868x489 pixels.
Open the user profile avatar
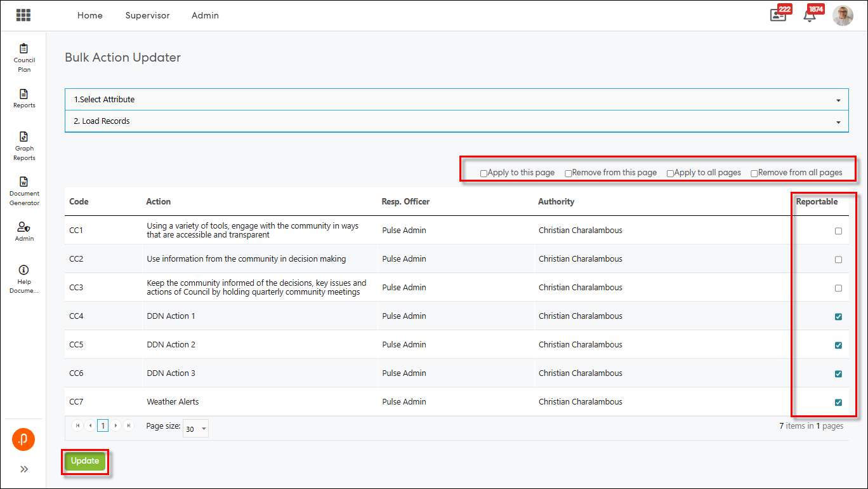[843, 15]
